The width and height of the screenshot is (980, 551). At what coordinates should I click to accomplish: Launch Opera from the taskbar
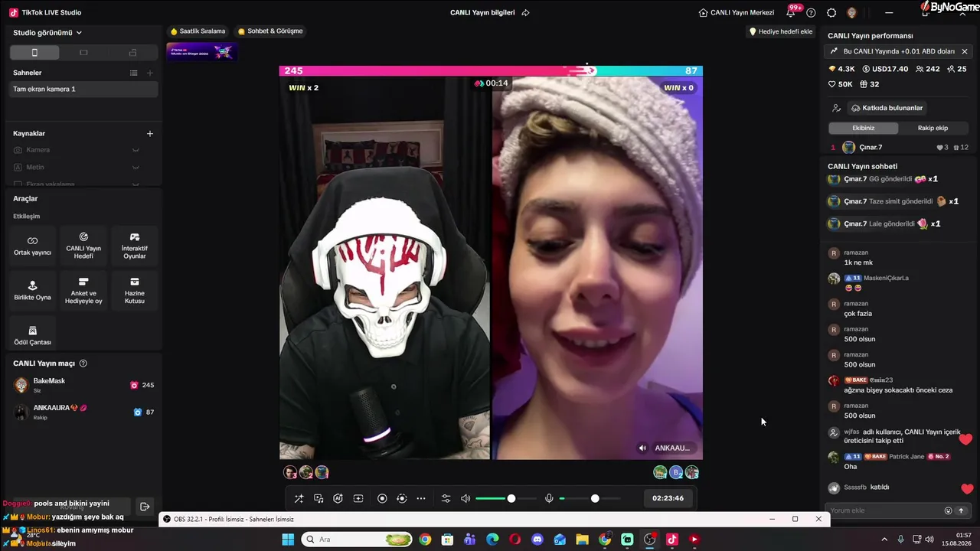pyautogui.click(x=515, y=540)
